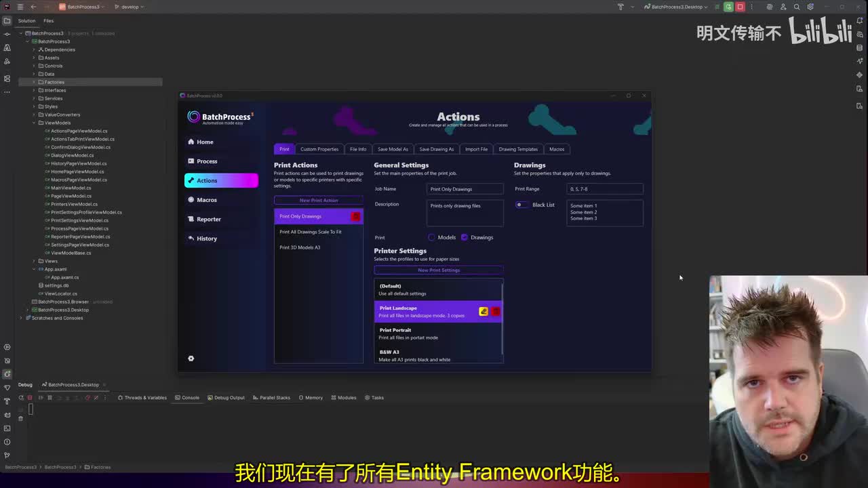Toggle the Black List switch

tap(521, 205)
